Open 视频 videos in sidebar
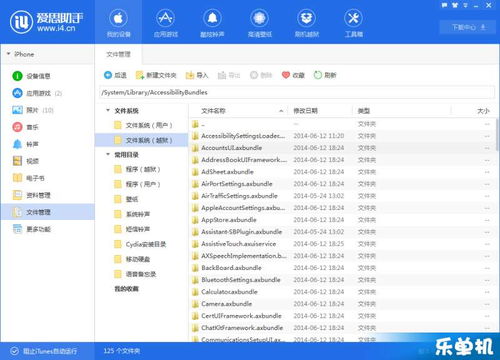The width and height of the screenshot is (500, 360). click(47, 161)
